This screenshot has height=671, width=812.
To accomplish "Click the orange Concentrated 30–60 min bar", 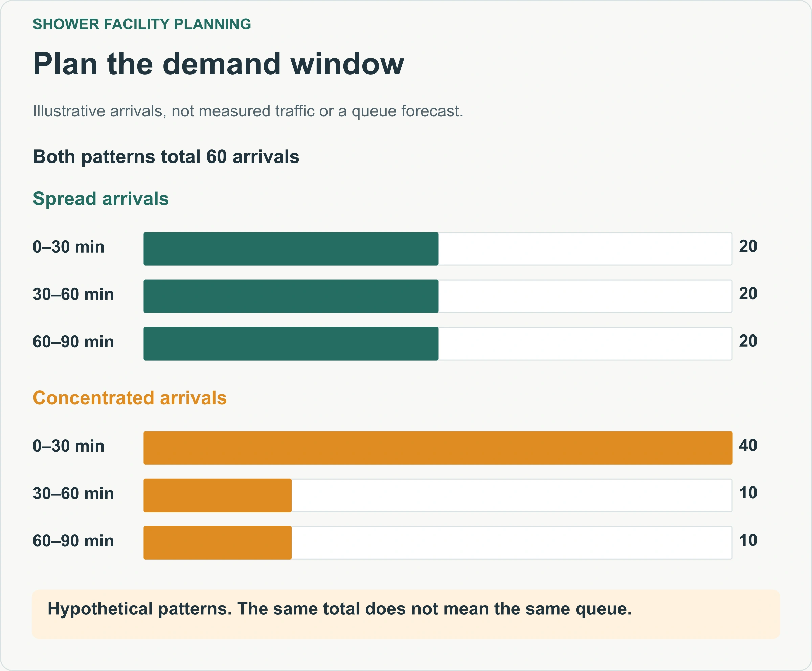I will point(218,496).
